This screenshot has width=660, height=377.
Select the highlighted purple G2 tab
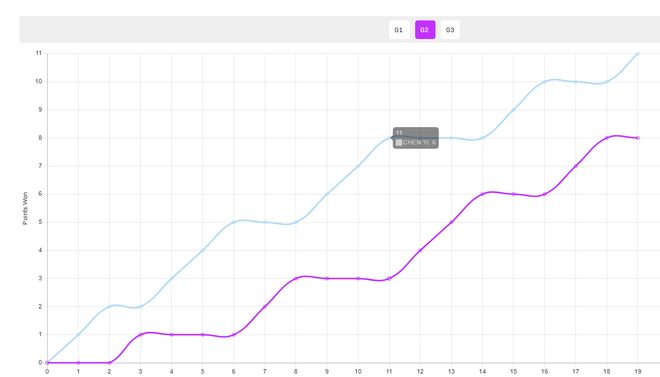pyautogui.click(x=425, y=30)
